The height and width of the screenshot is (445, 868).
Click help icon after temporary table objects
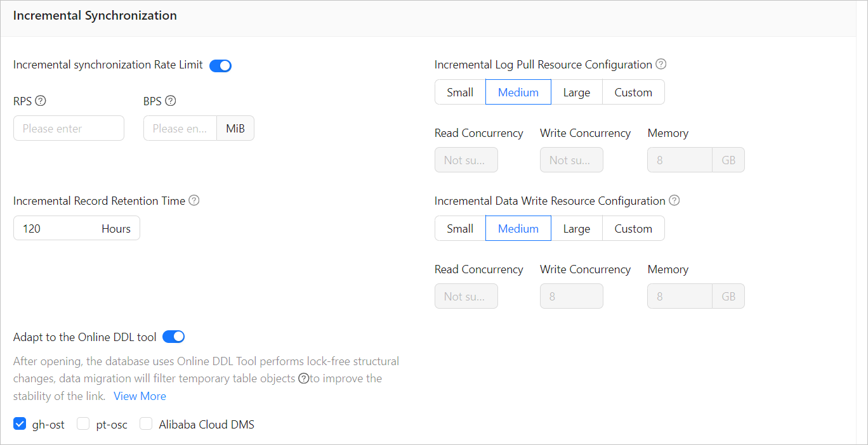pyautogui.click(x=304, y=378)
